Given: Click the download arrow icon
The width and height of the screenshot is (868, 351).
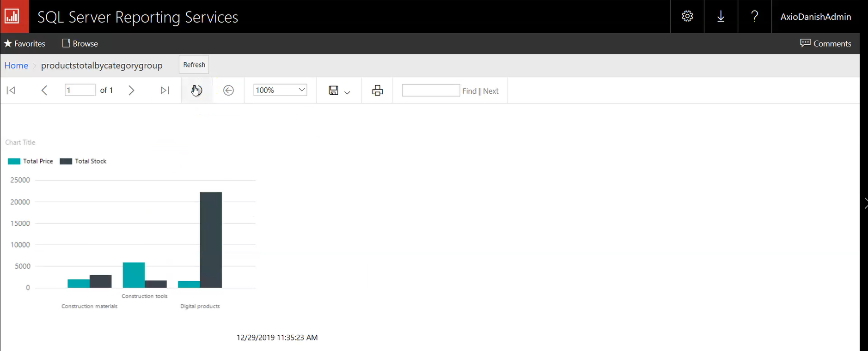Looking at the screenshot, I should click(x=721, y=17).
